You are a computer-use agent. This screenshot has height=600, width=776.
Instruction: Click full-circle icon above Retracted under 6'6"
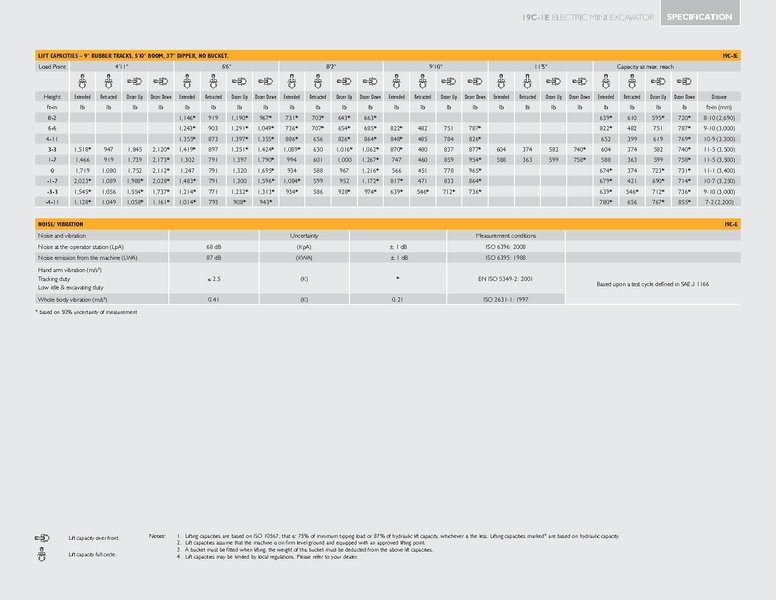(213, 82)
